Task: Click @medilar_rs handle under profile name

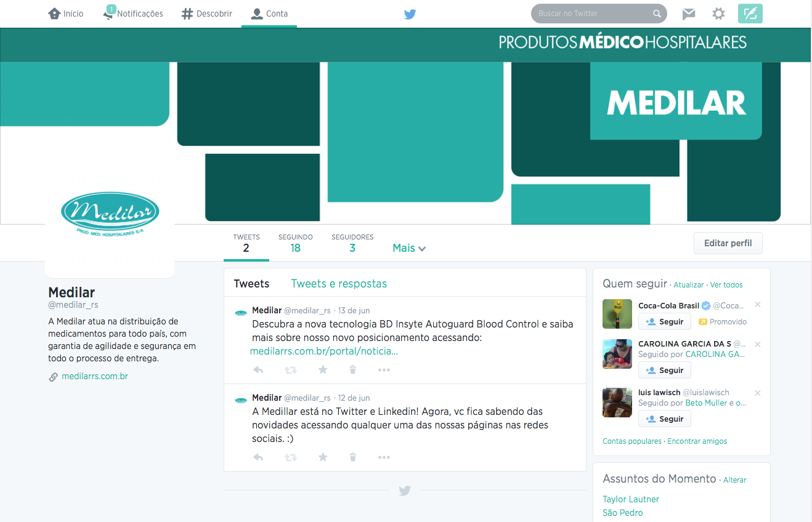Action: (x=73, y=305)
